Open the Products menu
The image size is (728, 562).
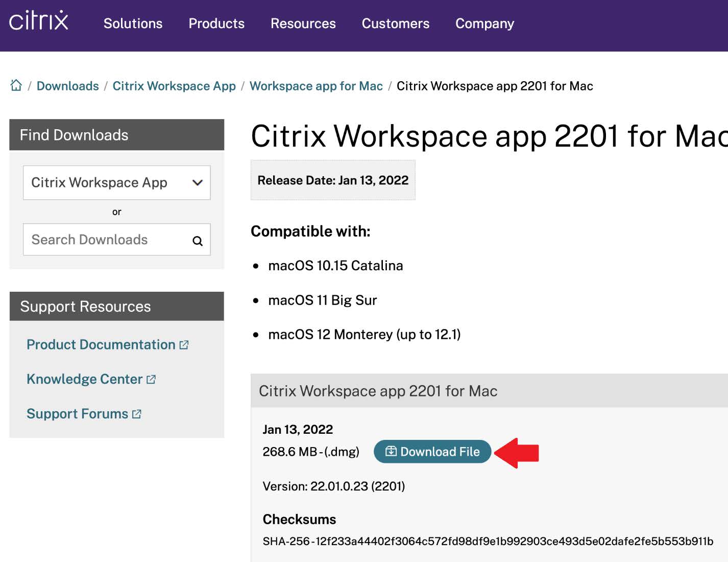[x=216, y=24]
